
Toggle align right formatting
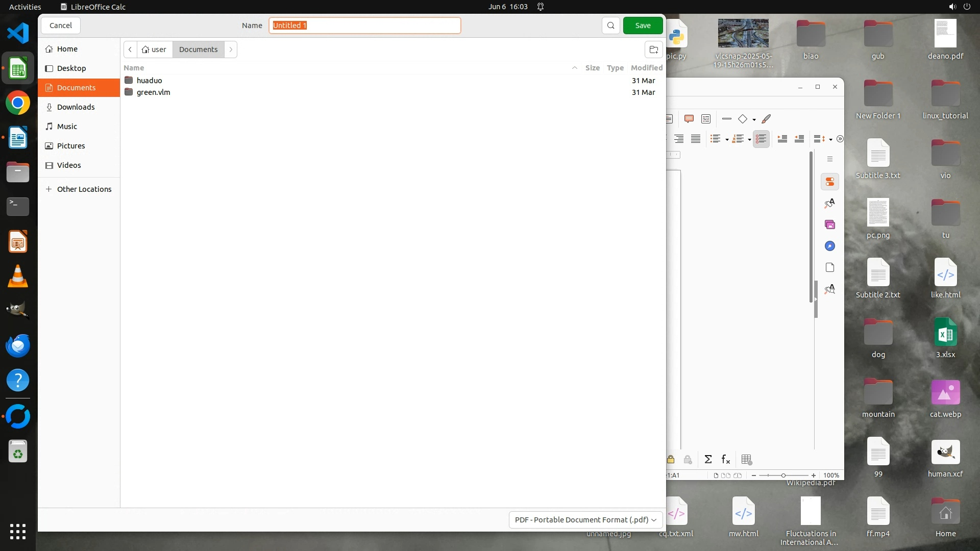[x=679, y=139]
